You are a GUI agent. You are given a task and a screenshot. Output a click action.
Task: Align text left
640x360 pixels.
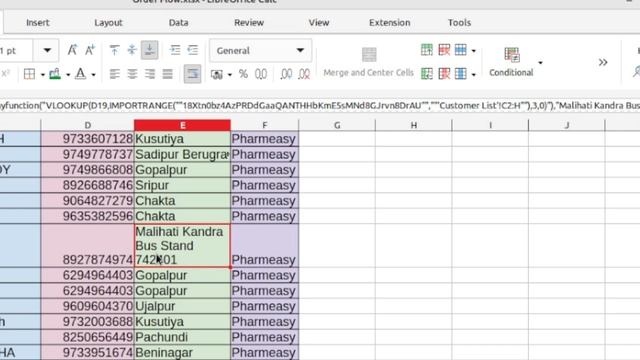click(115, 74)
